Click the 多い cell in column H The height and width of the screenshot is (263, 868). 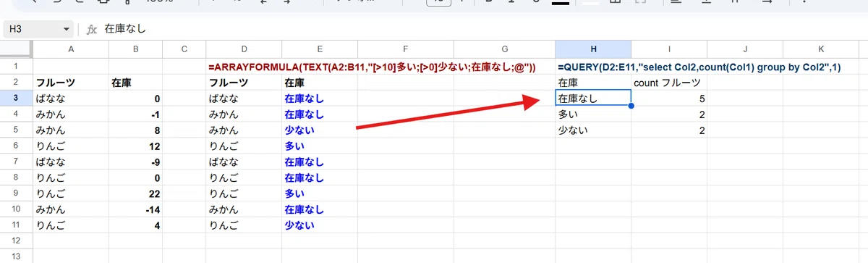593,114
